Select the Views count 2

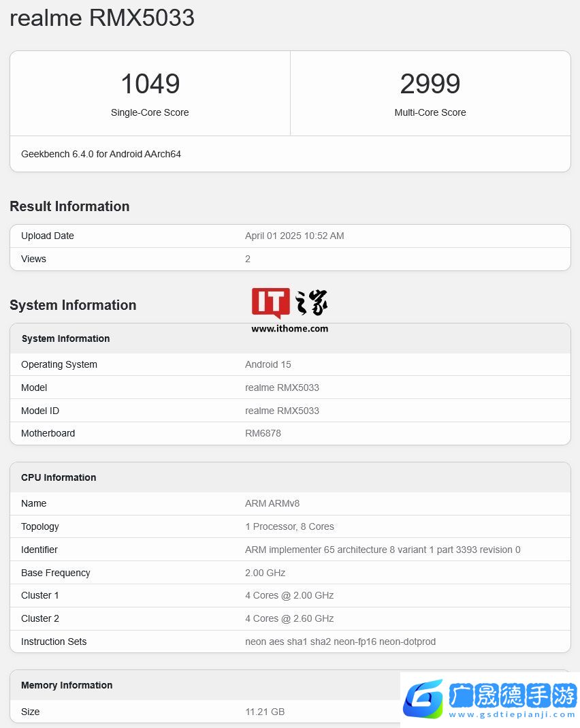tap(248, 259)
